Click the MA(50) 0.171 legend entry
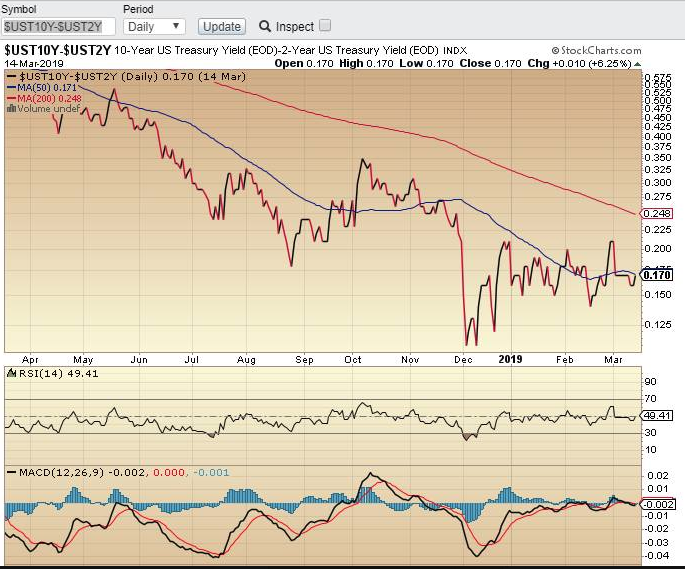The width and height of the screenshot is (685, 569). 42,87
